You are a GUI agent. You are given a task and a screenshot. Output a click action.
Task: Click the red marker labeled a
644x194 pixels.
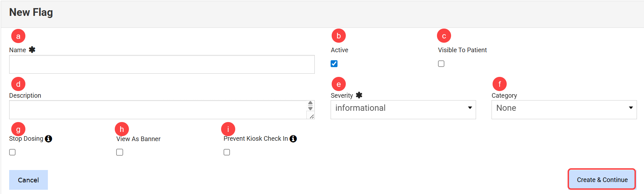tap(18, 36)
